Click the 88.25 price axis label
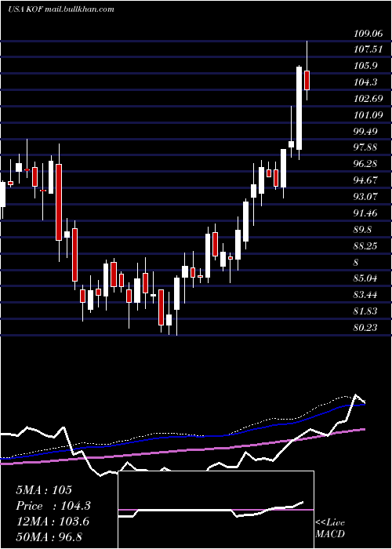This screenshot has height=549, width=392. tap(365, 246)
